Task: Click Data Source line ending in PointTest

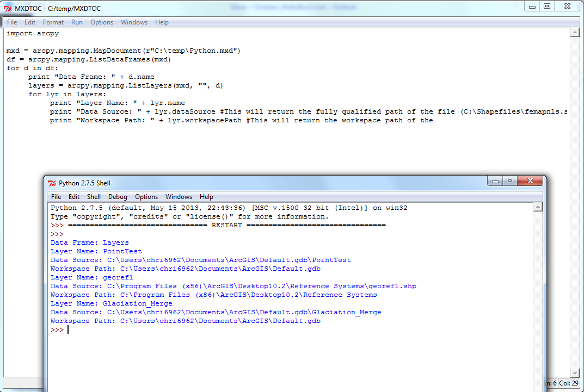Action: 201,260
